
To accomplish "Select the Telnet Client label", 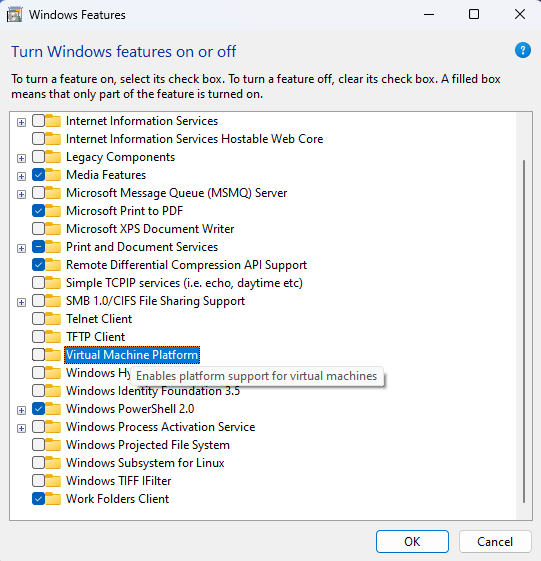I will click(x=99, y=319).
